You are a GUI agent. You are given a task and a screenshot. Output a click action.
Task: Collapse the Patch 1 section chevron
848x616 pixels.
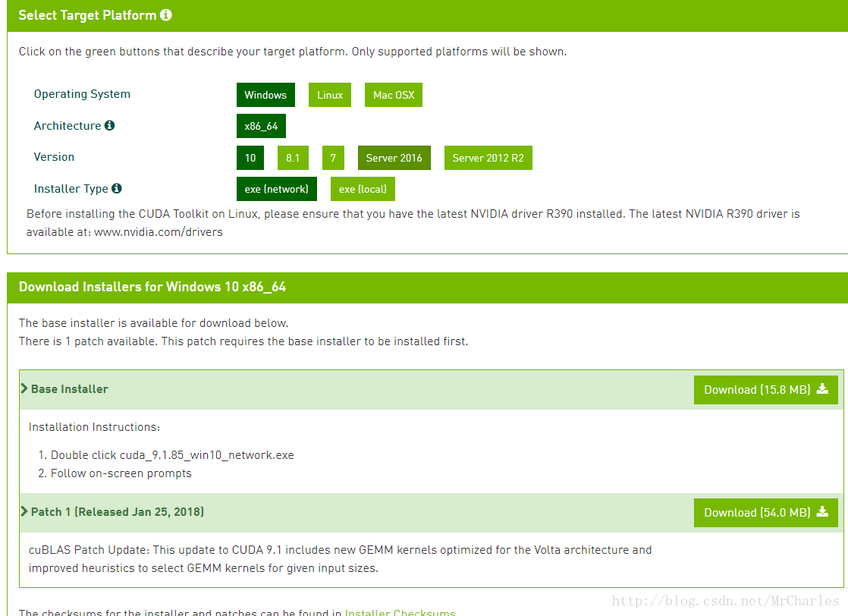tap(24, 511)
